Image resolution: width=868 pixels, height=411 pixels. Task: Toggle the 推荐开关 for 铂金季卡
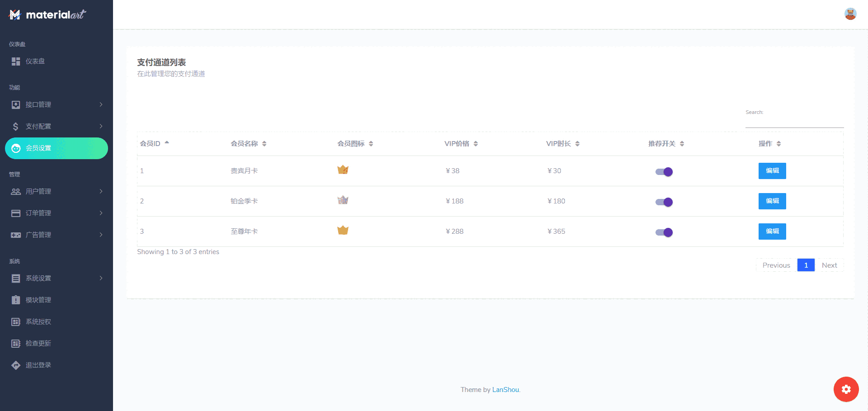pos(664,202)
